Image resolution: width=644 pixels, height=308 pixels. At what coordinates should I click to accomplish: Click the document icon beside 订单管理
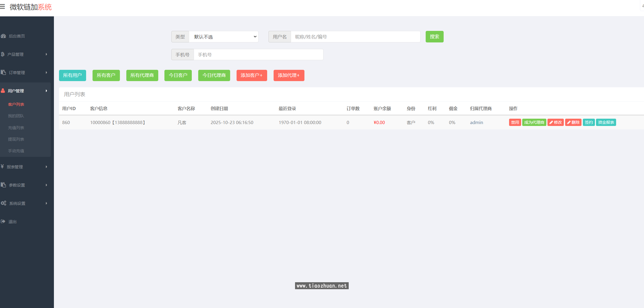3,73
